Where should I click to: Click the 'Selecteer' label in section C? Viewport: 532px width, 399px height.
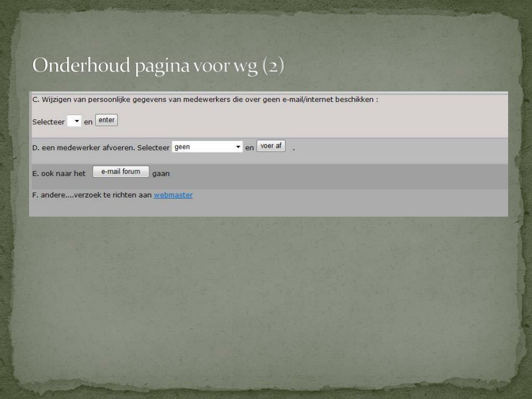coord(48,122)
